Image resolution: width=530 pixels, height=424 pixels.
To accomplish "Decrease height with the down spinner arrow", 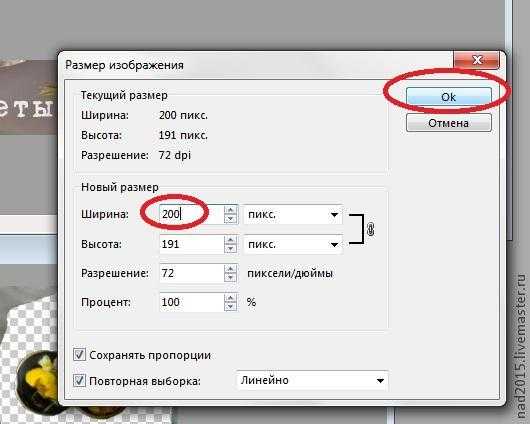I will [231, 249].
